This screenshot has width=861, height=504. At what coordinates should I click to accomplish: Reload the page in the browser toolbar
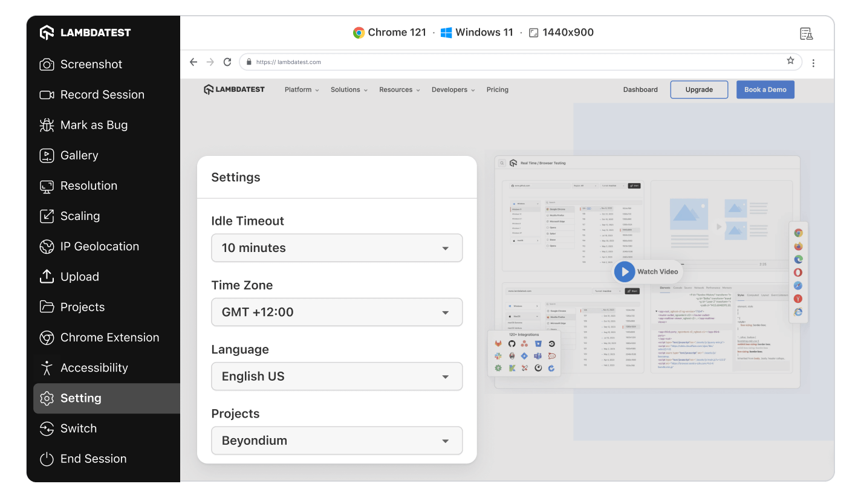(x=227, y=62)
